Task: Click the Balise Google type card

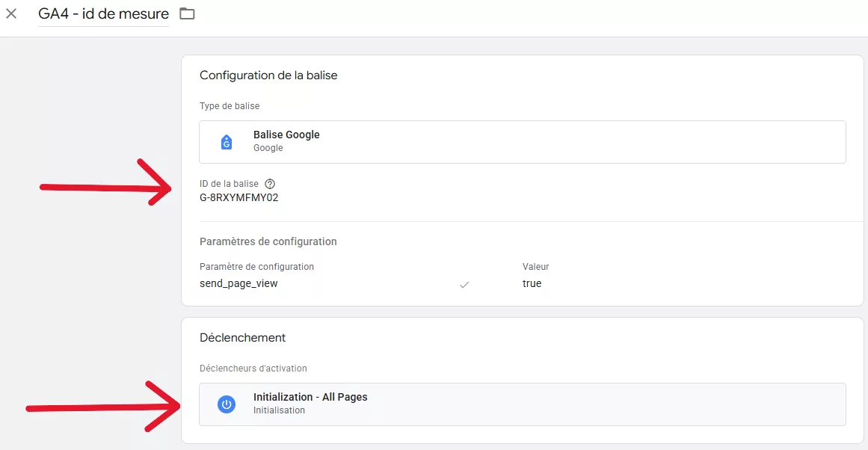Action: [522, 141]
